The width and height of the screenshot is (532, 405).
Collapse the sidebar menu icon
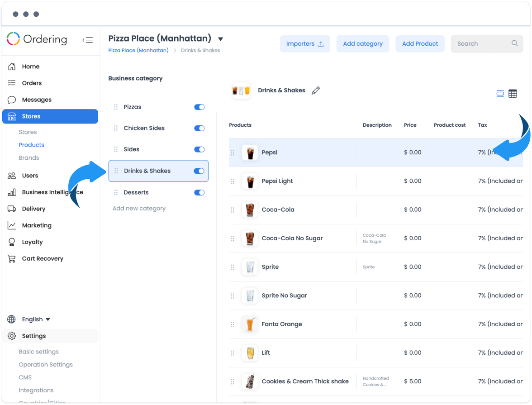point(88,40)
